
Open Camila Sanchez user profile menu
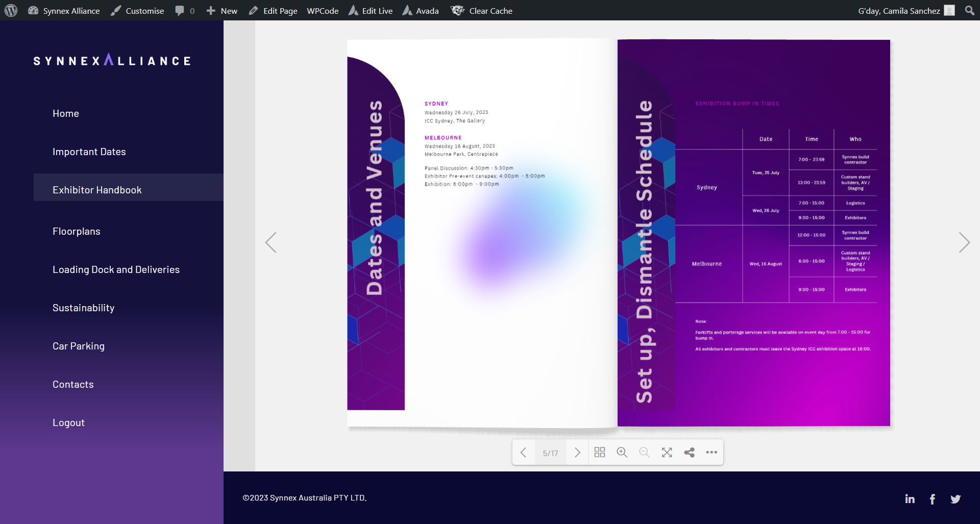coord(906,11)
